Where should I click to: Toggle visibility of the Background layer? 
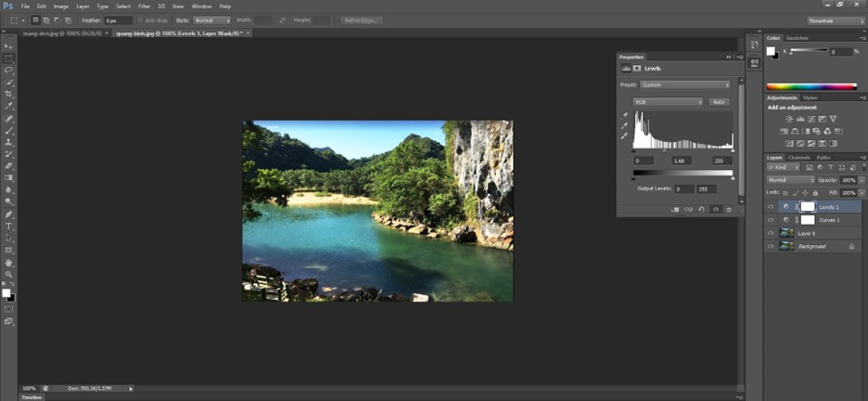pos(771,247)
